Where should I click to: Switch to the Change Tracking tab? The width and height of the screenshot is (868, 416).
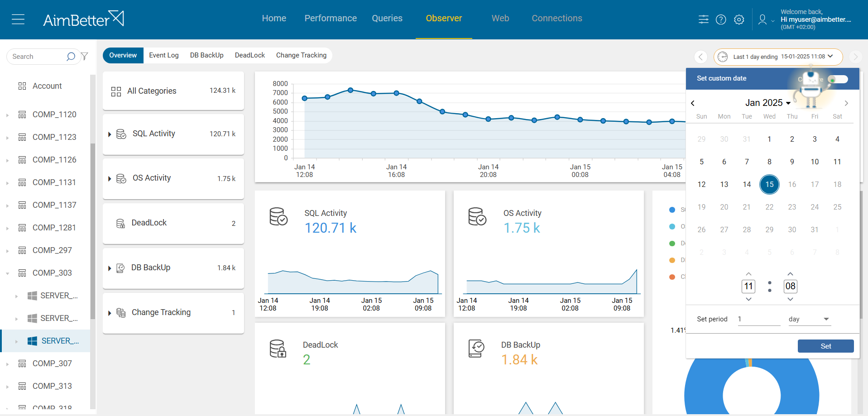coord(301,55)
